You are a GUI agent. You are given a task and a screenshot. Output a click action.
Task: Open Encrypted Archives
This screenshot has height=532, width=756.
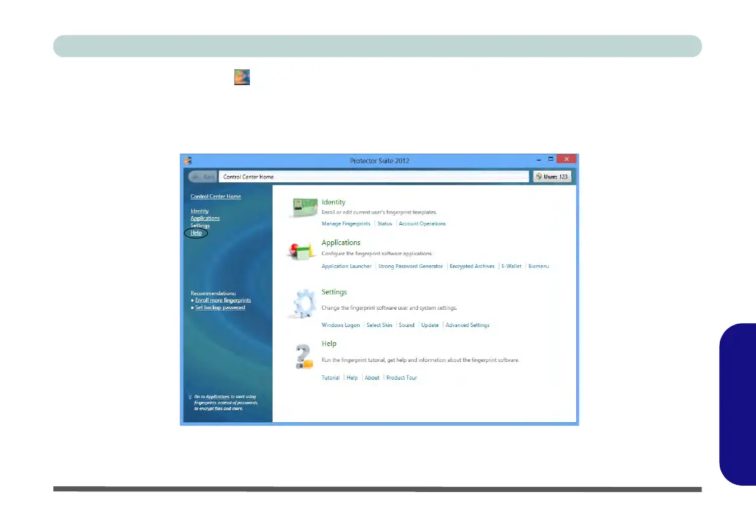[472, 266]
